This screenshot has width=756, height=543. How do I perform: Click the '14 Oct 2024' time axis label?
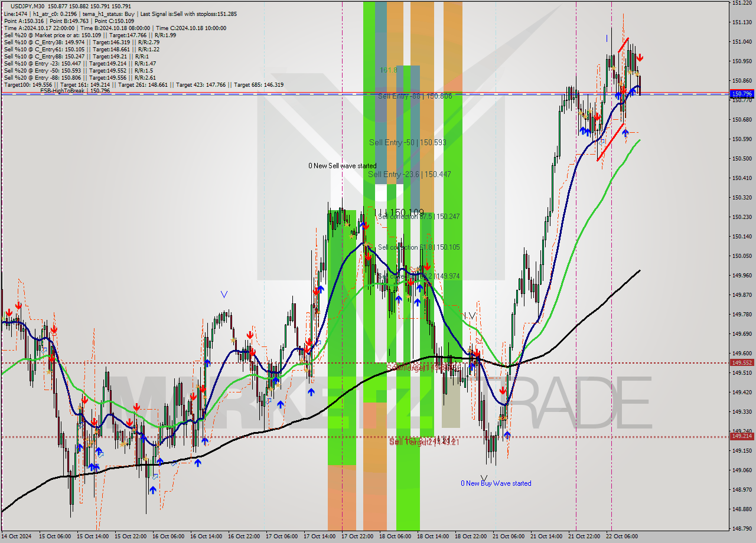17,537
